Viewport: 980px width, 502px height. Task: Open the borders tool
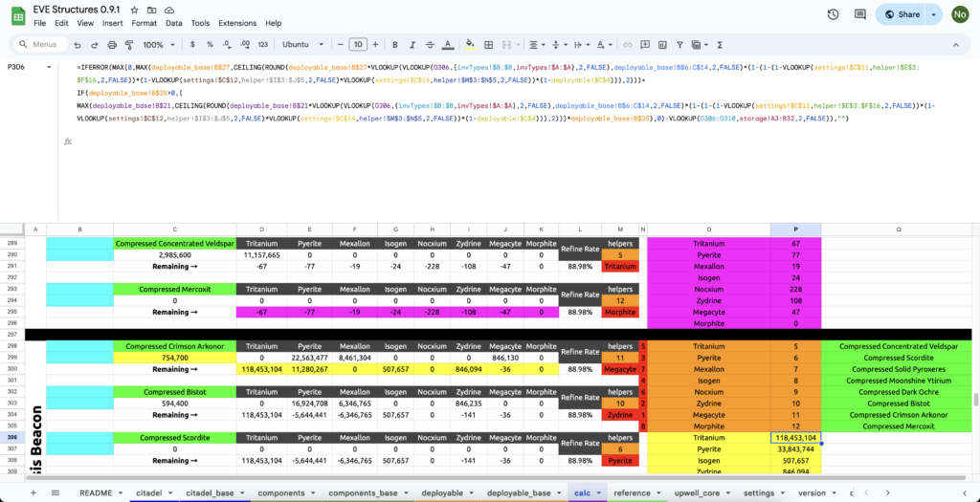point(489,45)
